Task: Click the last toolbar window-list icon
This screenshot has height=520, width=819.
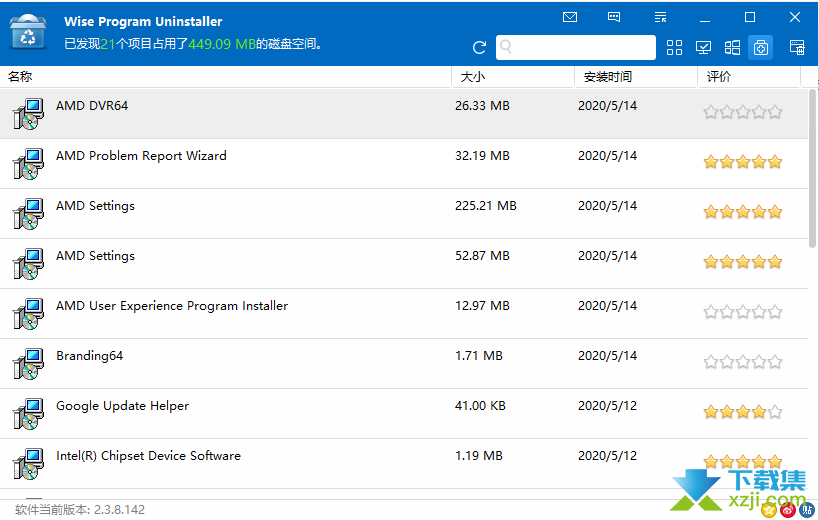Action: point(797,48)
